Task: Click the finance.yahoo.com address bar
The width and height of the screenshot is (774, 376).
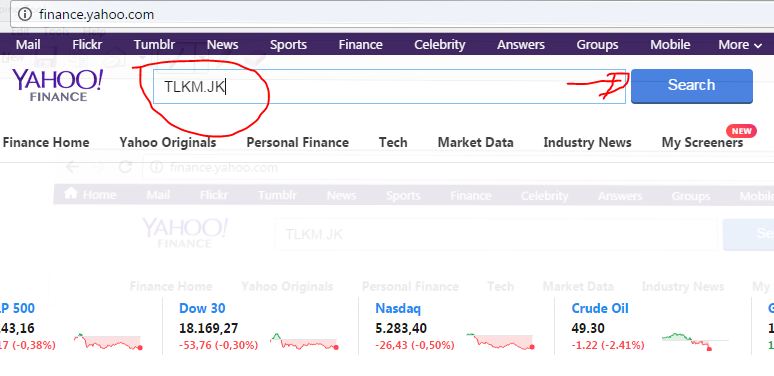Action: pyautogui.click(x=392, y=14)
